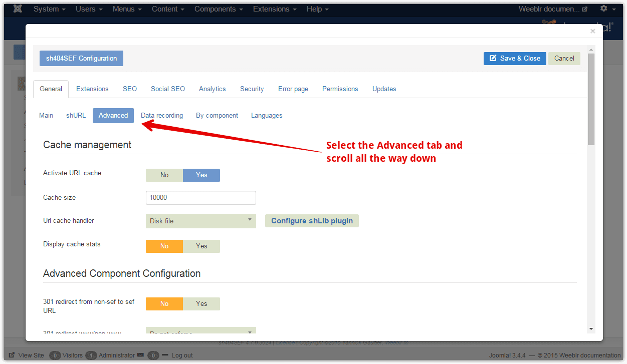Focus the Cache size input field
Screen dimensions: 627x364
point(201,197)
